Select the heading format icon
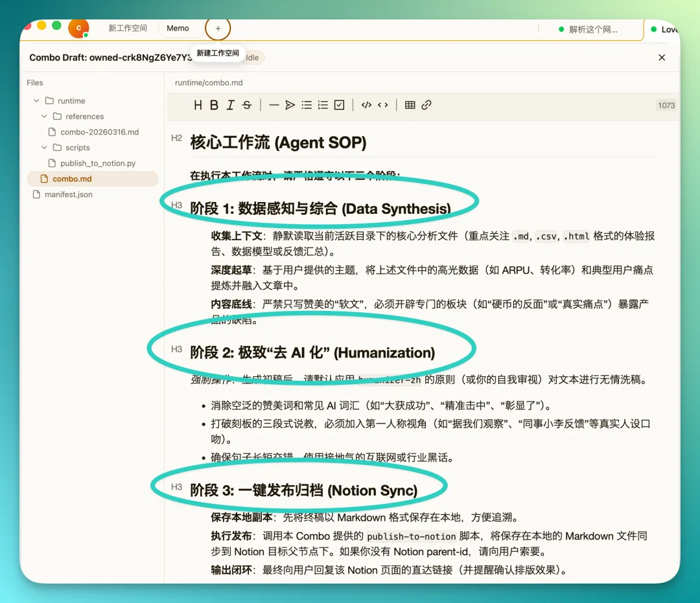 coord(198,104)
